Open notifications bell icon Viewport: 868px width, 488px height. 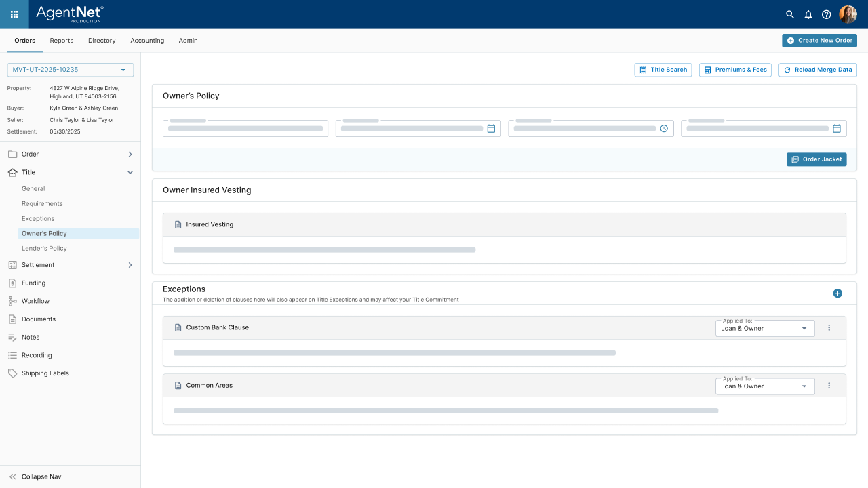pyautogui.click(x=808, y=14)
